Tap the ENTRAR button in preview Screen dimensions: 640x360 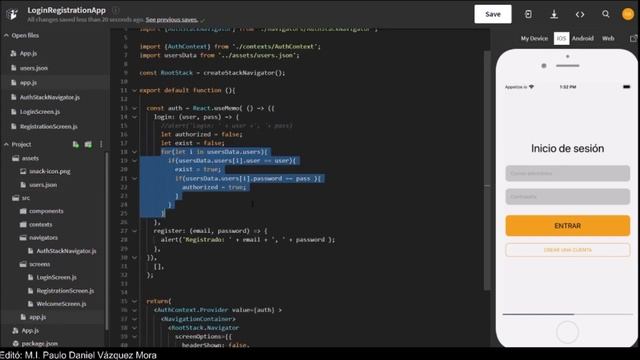pos(567,226)
